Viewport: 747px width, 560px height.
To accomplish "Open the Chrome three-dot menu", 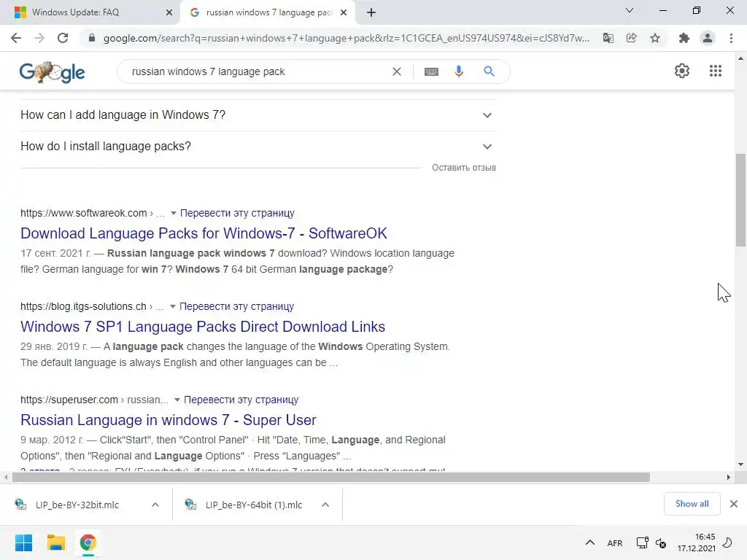I will click(731, 38).
